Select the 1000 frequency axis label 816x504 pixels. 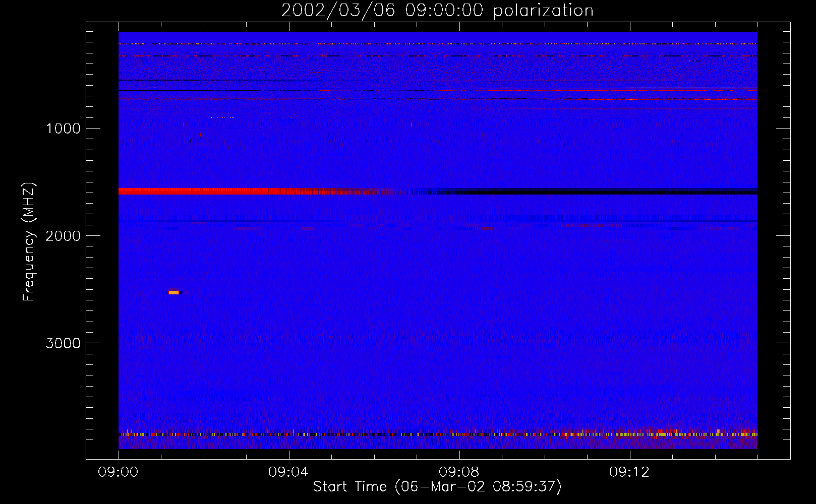pos(63,129)
